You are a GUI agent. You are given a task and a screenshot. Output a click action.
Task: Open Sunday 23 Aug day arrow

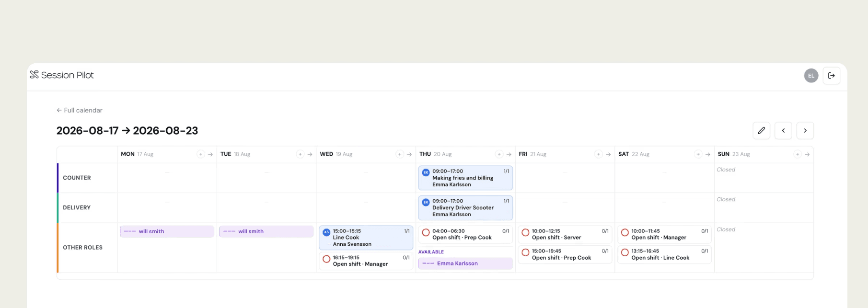807,154
